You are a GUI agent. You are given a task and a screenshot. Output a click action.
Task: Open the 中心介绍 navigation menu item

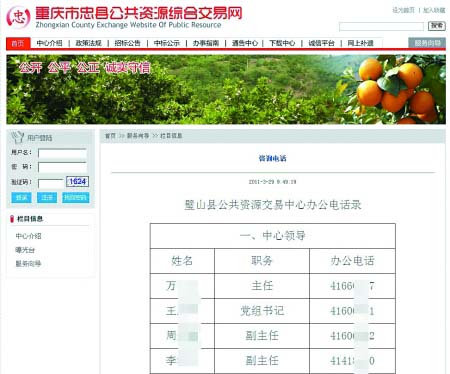[x=49, y=43]
